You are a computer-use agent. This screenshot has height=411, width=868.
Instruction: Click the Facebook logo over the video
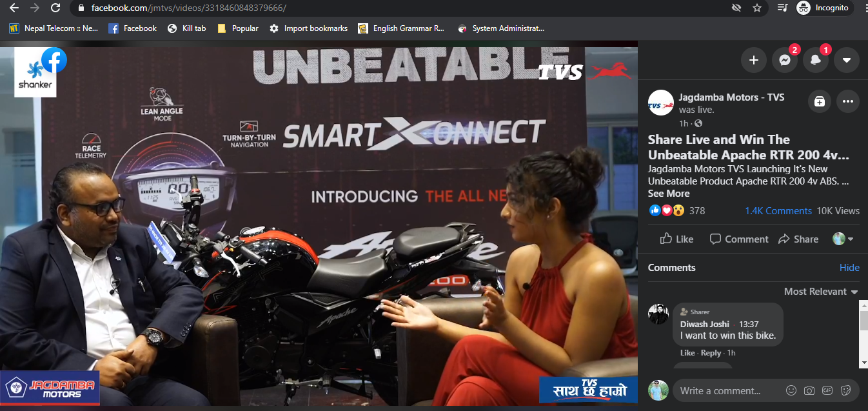point(54,61)
